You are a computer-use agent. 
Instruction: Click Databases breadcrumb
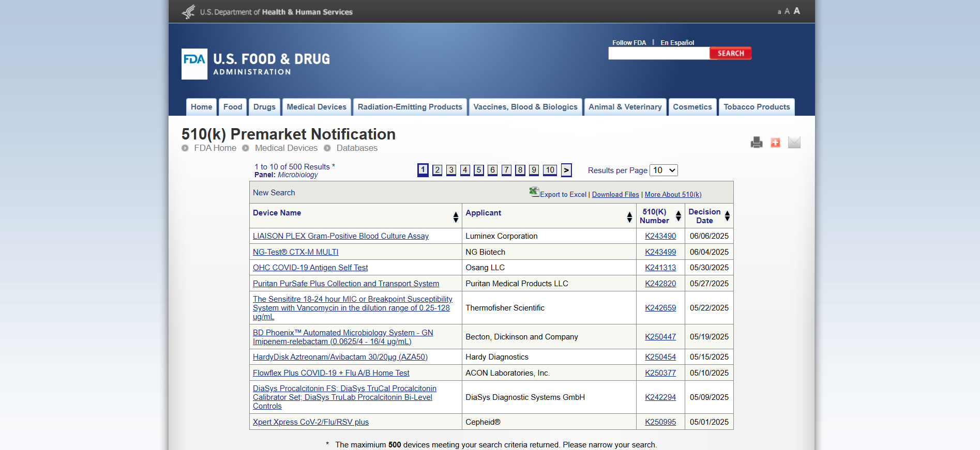(357, 148)
